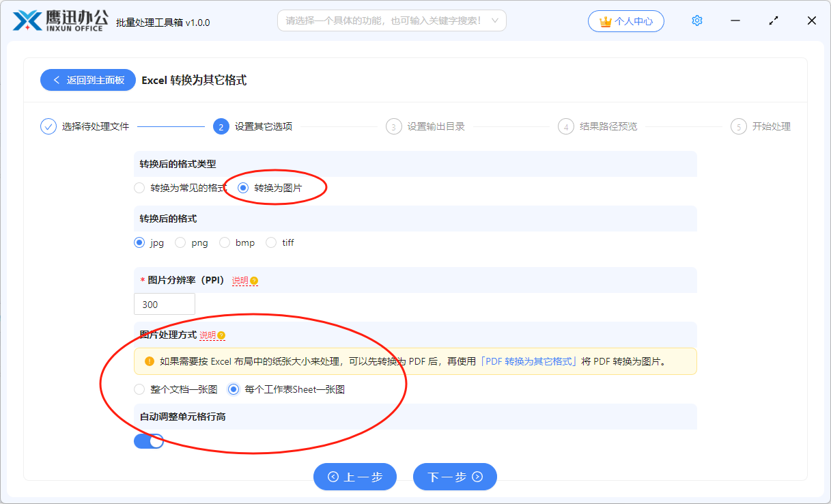Screen dimensions: 831x504
Task: Close the application window
Action: 812,20
